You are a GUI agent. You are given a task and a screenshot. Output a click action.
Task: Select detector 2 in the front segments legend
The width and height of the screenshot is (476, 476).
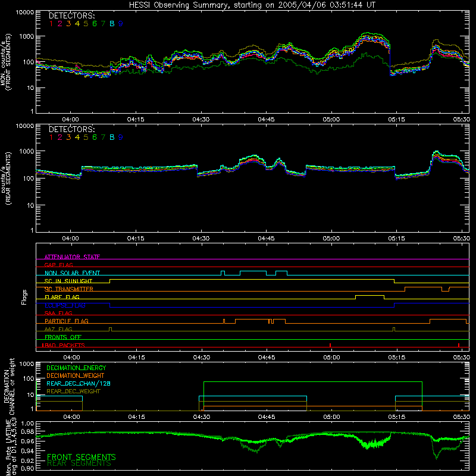[x=60, y=24]
